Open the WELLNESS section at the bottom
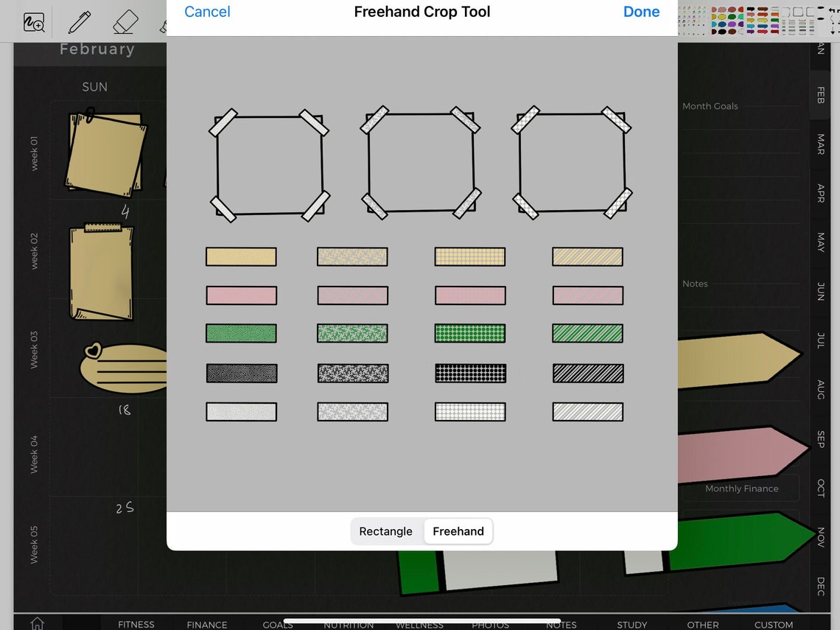Image resolution: width=840 pixels, height=630 pixels. (x=419, y=624)
